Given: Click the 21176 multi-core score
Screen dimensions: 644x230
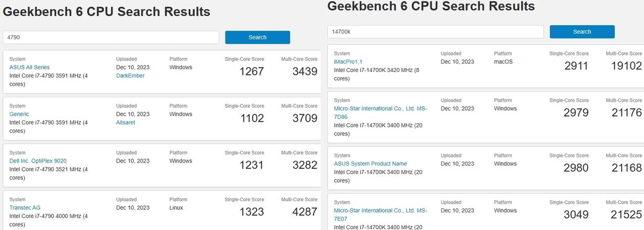Looking at the screenshot, I should [x=626, y=113].
